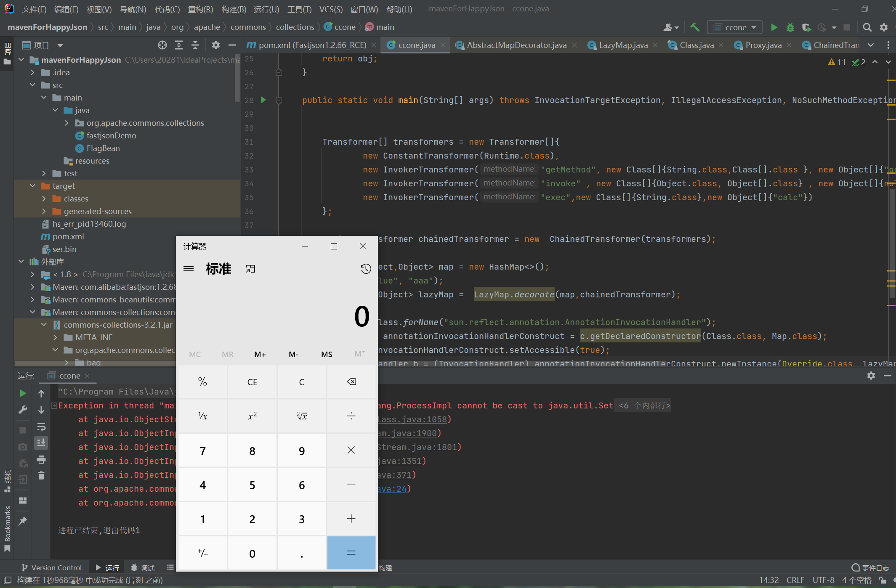Open user account icon dropdown in toolbar
Image resolution: width=896 pixels, height=588 pixels.
[x=671, y=27]
